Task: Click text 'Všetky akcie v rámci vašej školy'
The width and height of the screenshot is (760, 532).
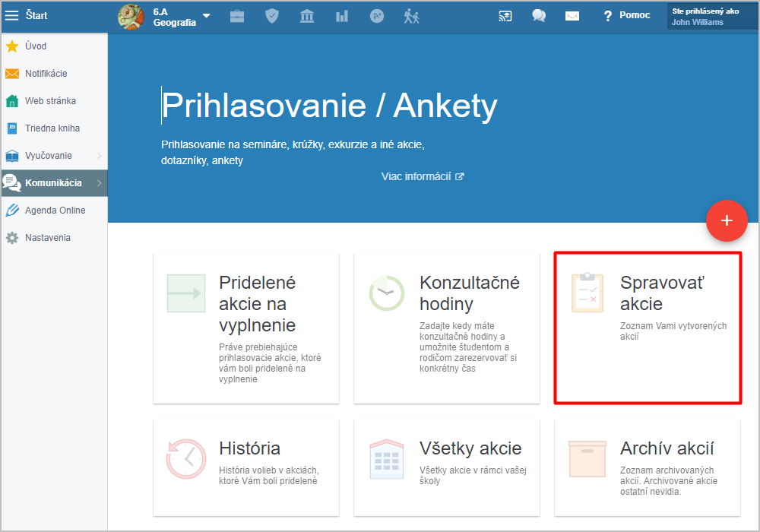Action: [473, 475]
